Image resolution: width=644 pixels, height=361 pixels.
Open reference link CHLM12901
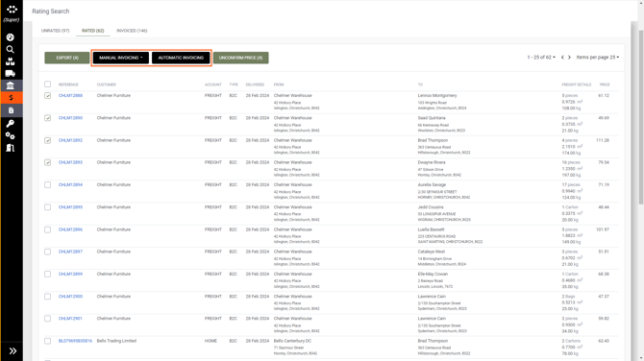pos(70,319)
